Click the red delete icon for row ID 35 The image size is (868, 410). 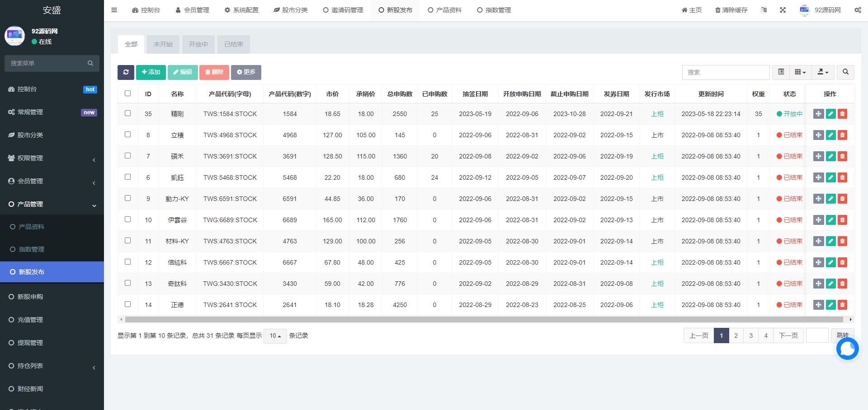pyautogui.click(x=842, y=114)
